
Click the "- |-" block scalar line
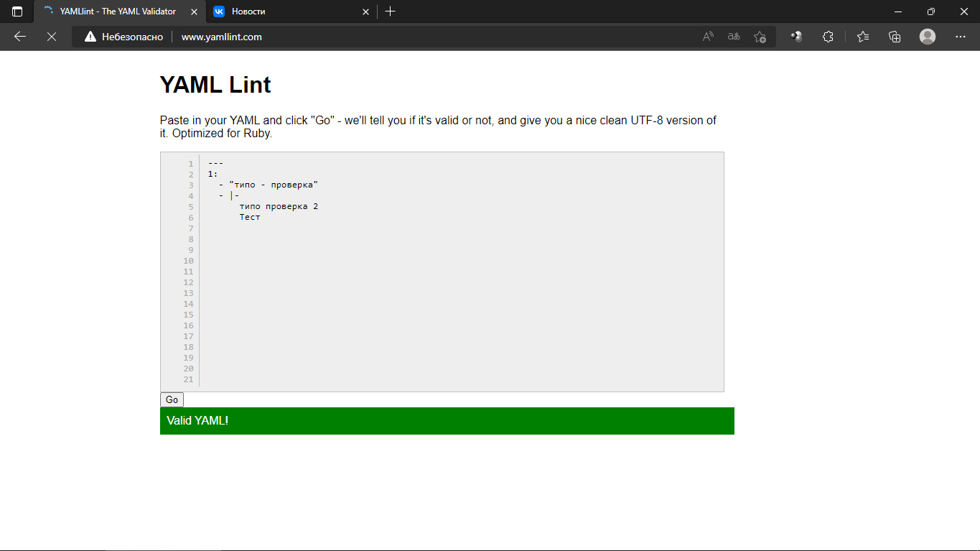pyautogui.click(x=229, y=195)
